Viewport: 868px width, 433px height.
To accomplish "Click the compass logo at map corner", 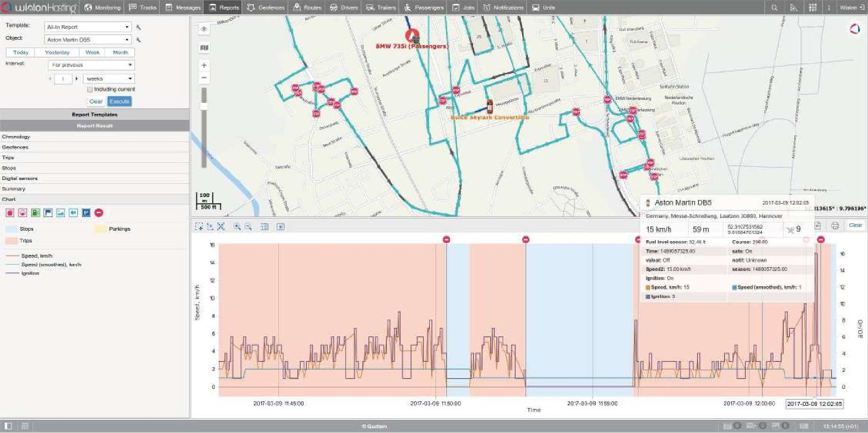I will [855, 29].
